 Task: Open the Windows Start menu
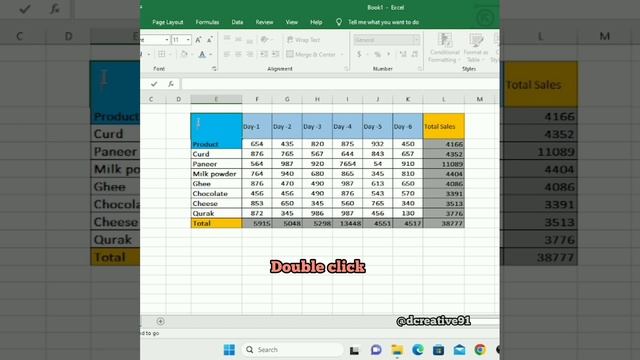point(229,350)
